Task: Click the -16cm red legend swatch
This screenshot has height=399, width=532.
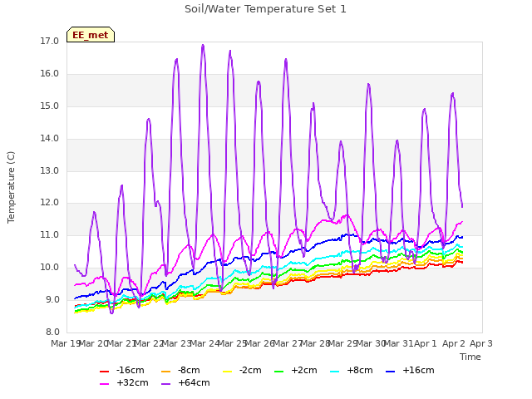Action: pyautogui.click(x=104, y=372)
